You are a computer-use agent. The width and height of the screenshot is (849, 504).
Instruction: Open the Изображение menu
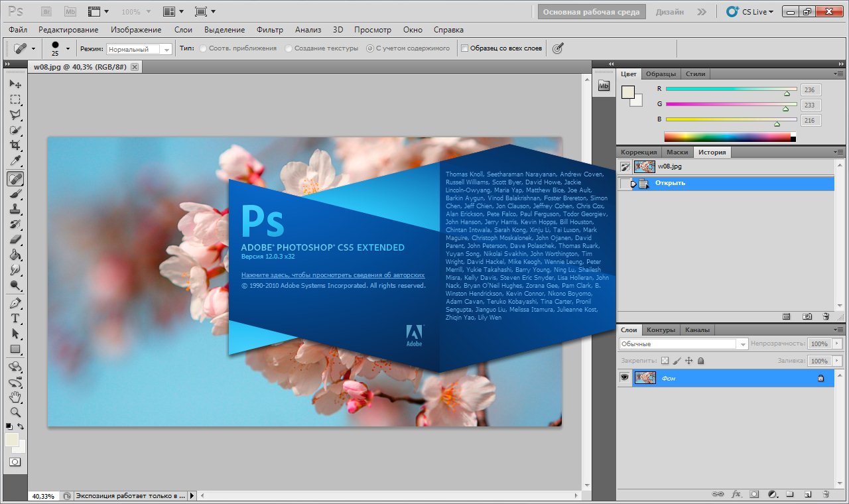pyautogui.click(x=136, y=30)
